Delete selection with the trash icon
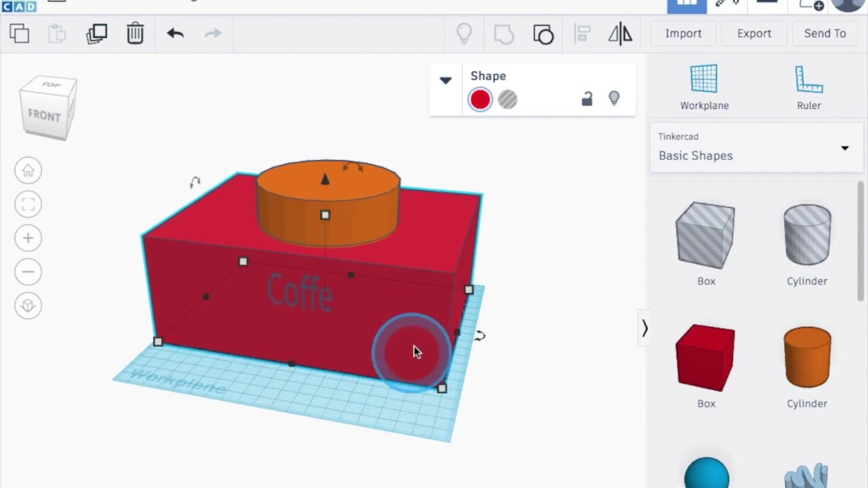This screenshot has height=488, width=868. [x=135, y=33]
